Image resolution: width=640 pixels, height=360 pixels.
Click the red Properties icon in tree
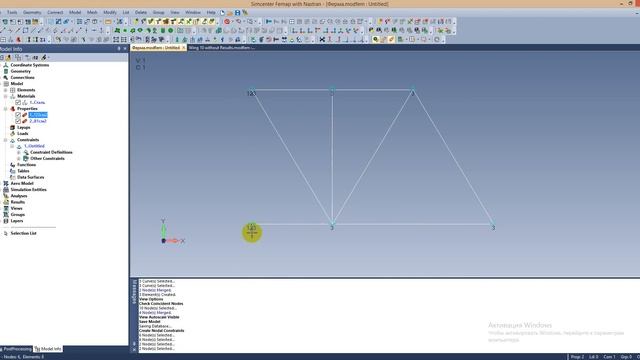tap(12, 109)
